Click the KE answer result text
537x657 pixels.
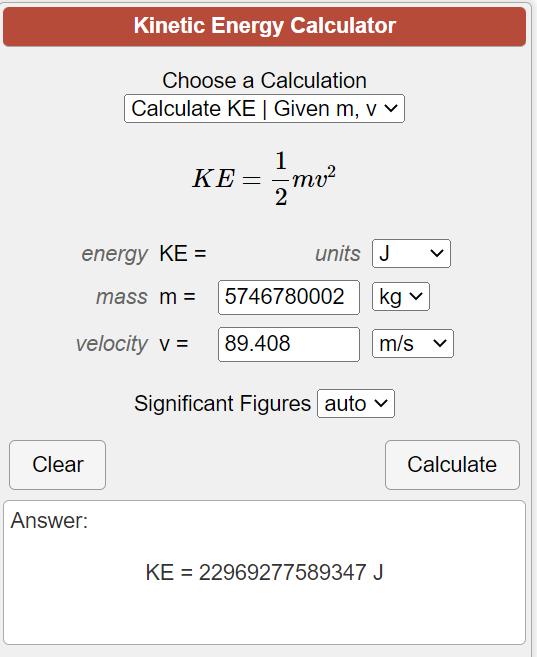[264, 572]
